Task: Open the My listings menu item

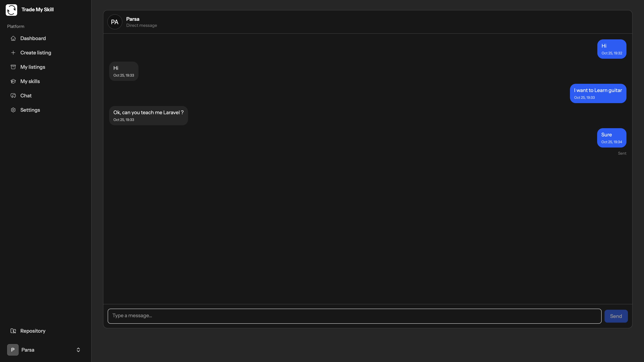Action: pyautogui.click(x=33, y=67)
